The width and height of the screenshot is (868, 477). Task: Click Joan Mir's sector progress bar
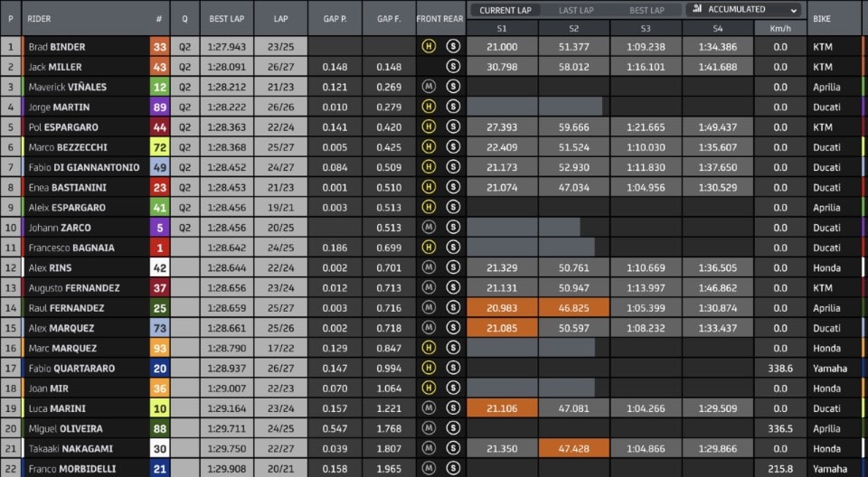point(531,388)
